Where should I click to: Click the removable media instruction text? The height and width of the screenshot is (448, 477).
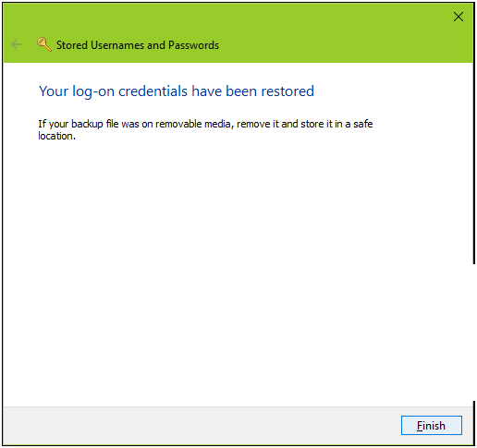click(205, 129)
